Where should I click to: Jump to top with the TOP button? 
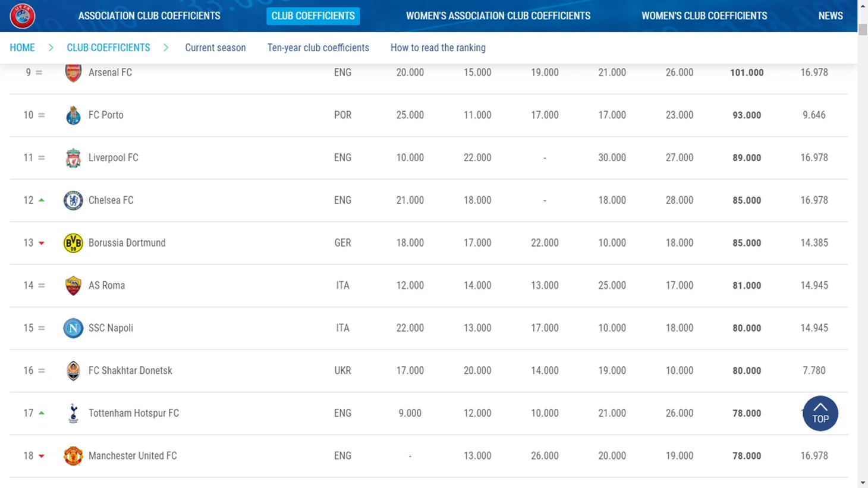pos(820,413)
